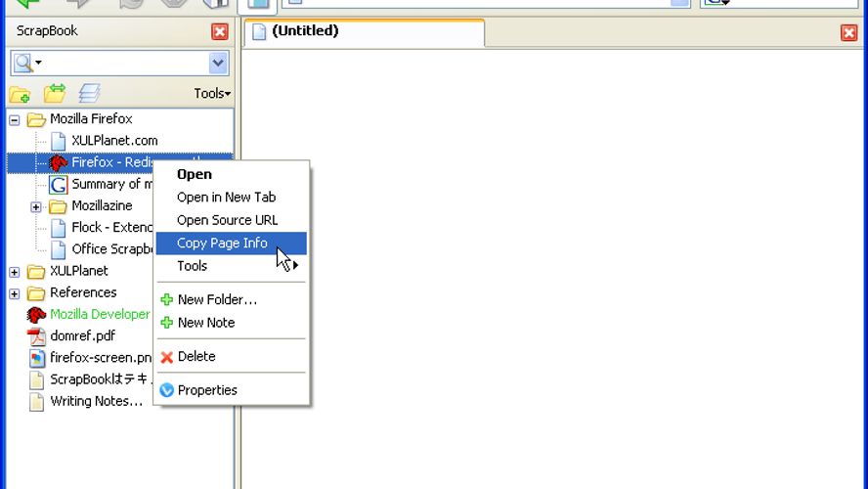
Task: Click the Writing Notes note icon
Action: coord(36,402)
